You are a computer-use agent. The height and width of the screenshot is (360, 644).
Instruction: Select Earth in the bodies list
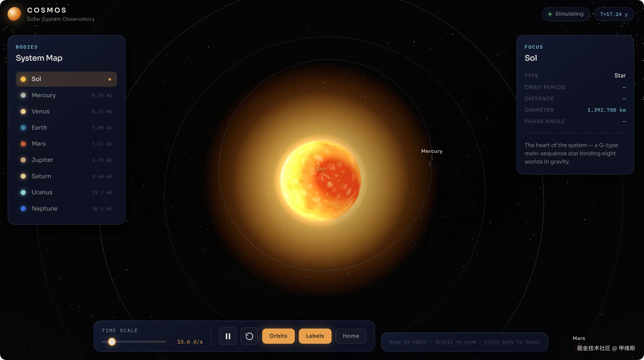coord(66,128)
